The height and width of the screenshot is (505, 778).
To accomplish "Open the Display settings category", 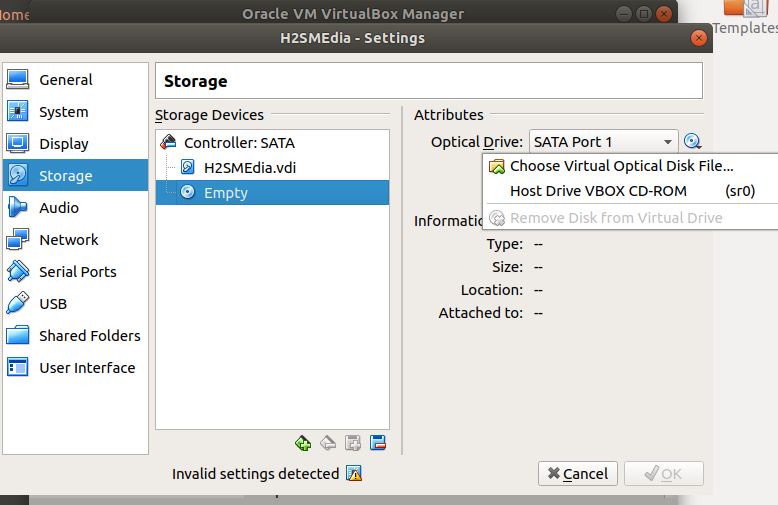I will (x=75, y=143).
